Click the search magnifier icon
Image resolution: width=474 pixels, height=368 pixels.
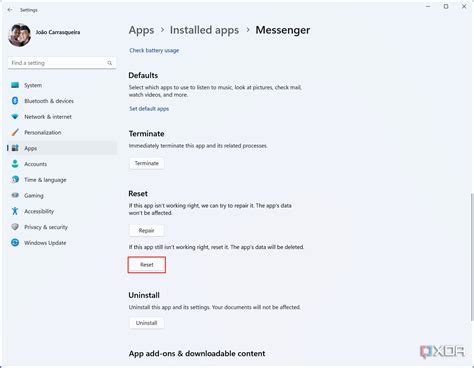(109, 63)
